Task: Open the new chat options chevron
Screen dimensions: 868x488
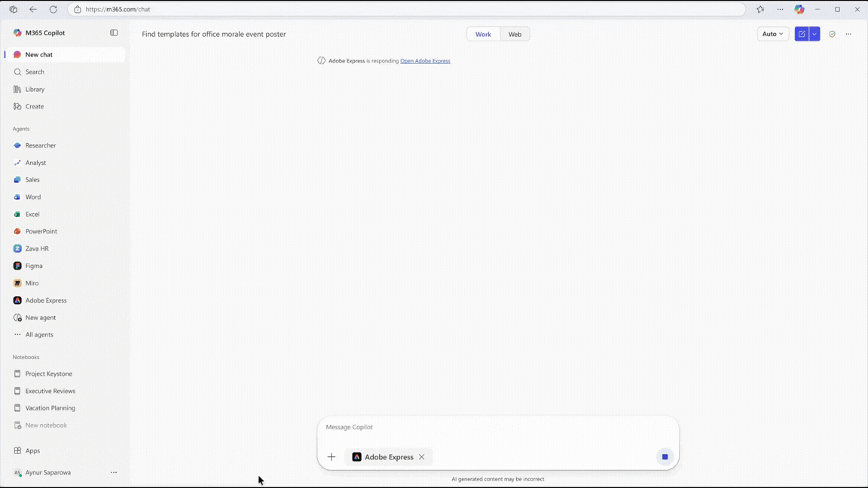Action: (814, 34)
